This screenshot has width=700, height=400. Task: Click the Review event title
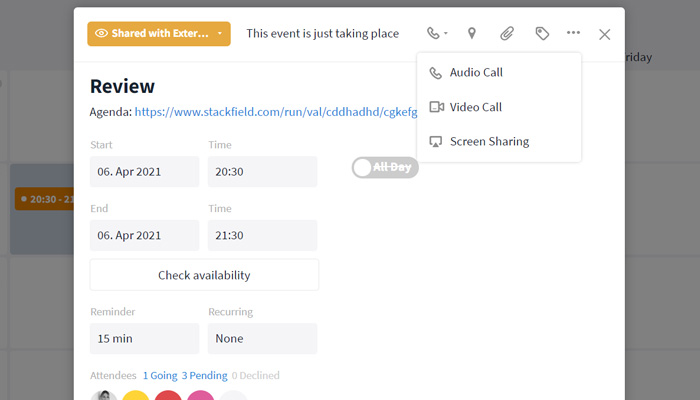[122, 86]
